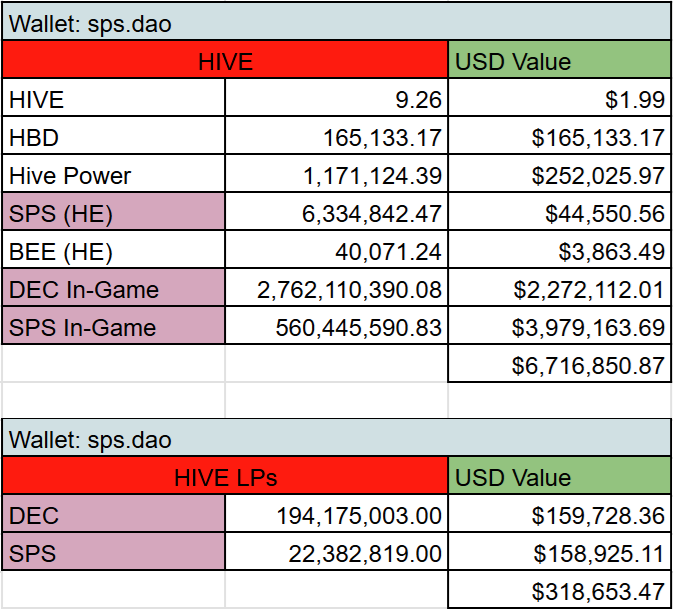Click the HBD USD value $165,133.17
The image size is (673, 609).
pos(559,135)
